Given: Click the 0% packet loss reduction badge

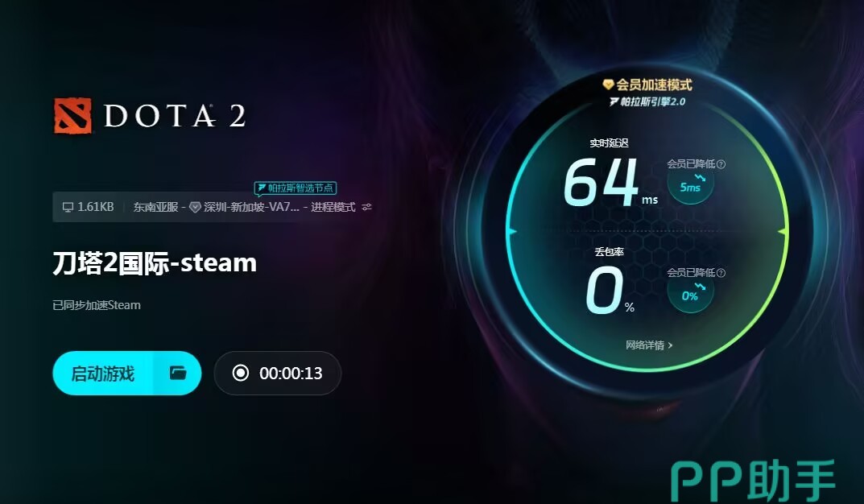Looking at the screenshot, I should pos(690,294).
